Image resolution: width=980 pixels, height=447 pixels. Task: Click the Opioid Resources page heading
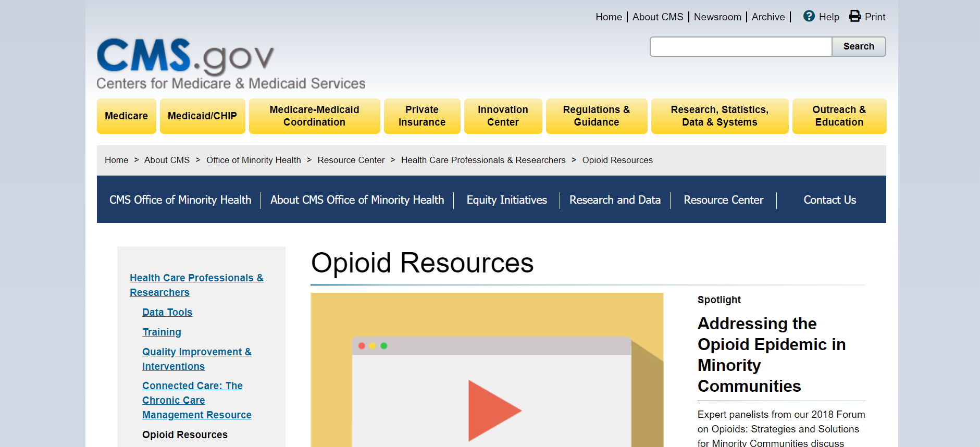coord(423,263)
